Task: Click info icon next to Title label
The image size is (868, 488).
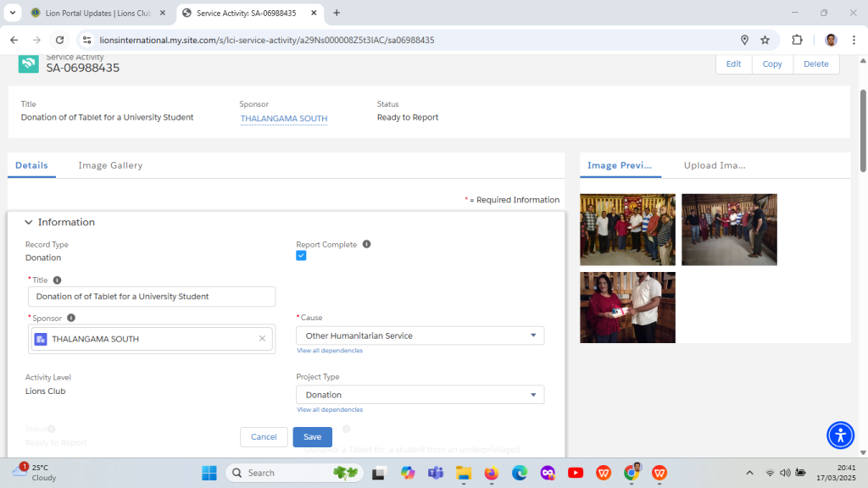Action: 57,280
